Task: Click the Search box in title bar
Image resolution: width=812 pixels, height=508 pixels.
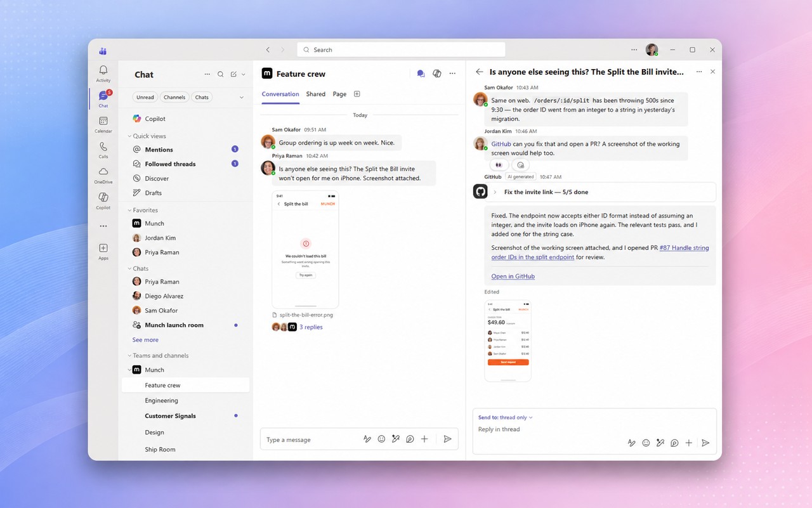Action: 401,49
